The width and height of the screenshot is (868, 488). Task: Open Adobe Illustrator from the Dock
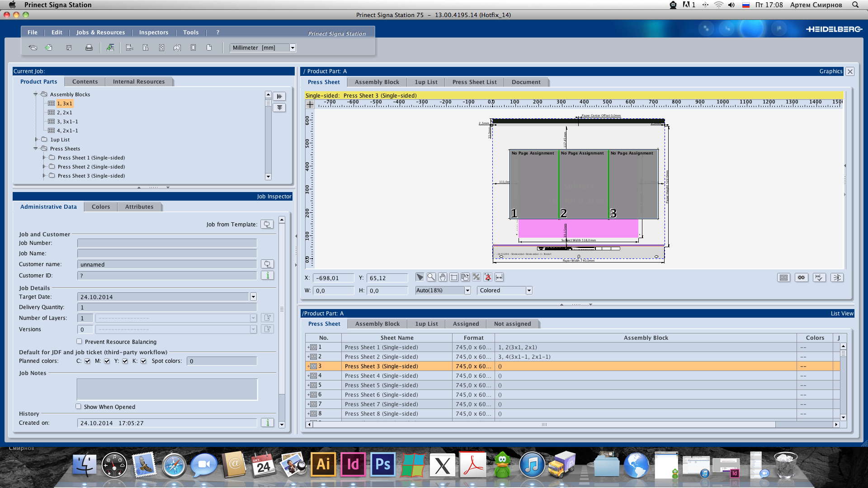click(x=323, y=465)
